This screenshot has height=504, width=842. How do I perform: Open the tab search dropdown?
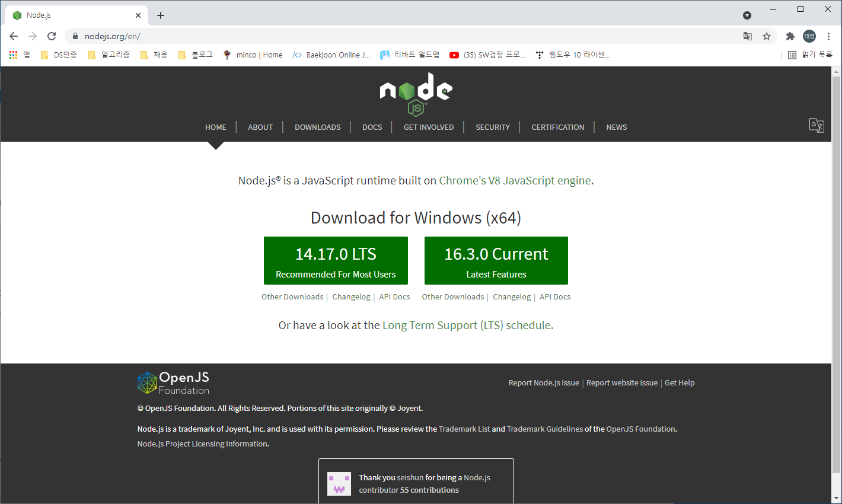(747, 15)
